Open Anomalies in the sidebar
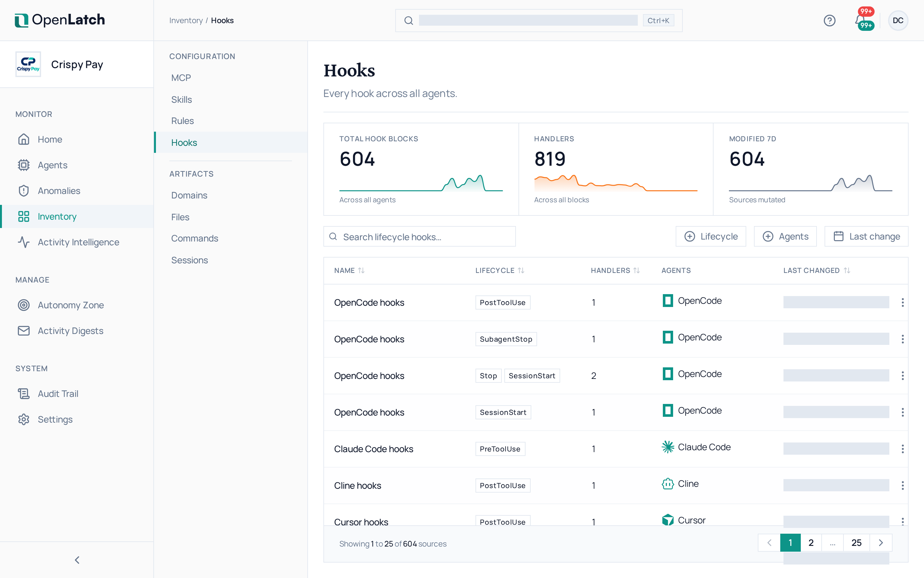924x578 pixels. (77, 190)
